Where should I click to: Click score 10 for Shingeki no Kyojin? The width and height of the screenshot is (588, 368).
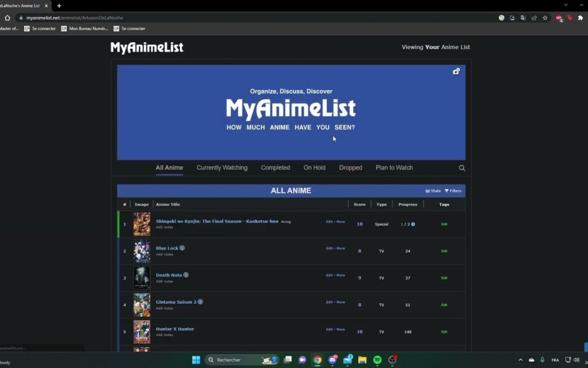pyautogui.click(x=360, y=224)
